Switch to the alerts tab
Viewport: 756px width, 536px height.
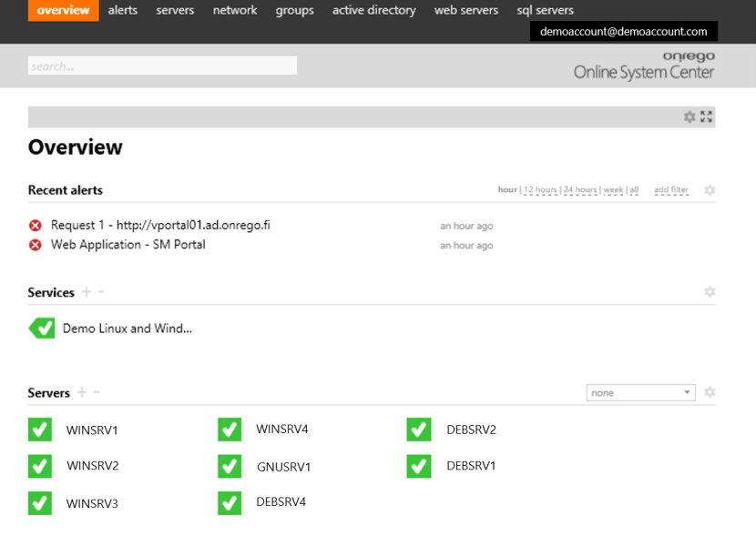(x=122, y=10)
